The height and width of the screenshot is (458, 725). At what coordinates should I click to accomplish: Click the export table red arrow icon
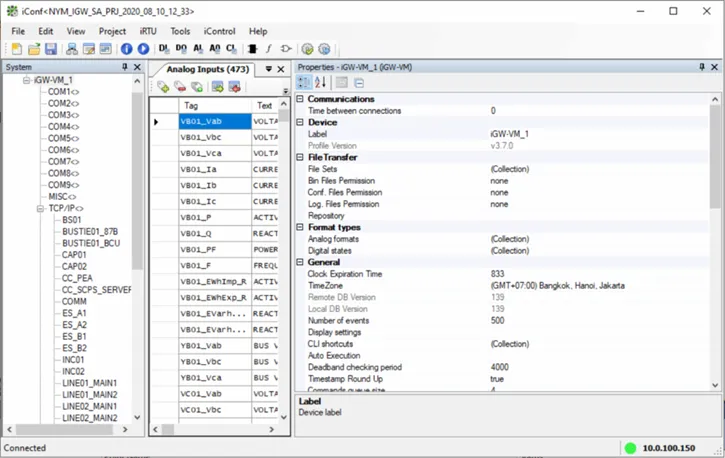[234, 87]
